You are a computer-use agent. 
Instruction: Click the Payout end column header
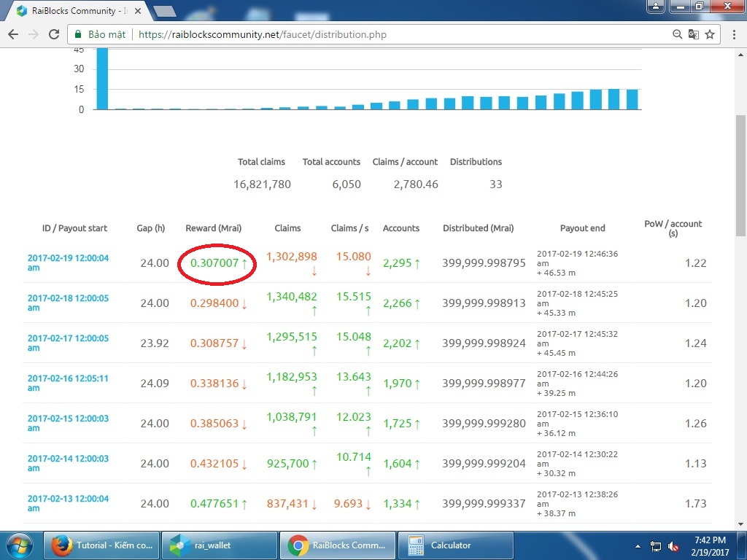coord(583,228)
